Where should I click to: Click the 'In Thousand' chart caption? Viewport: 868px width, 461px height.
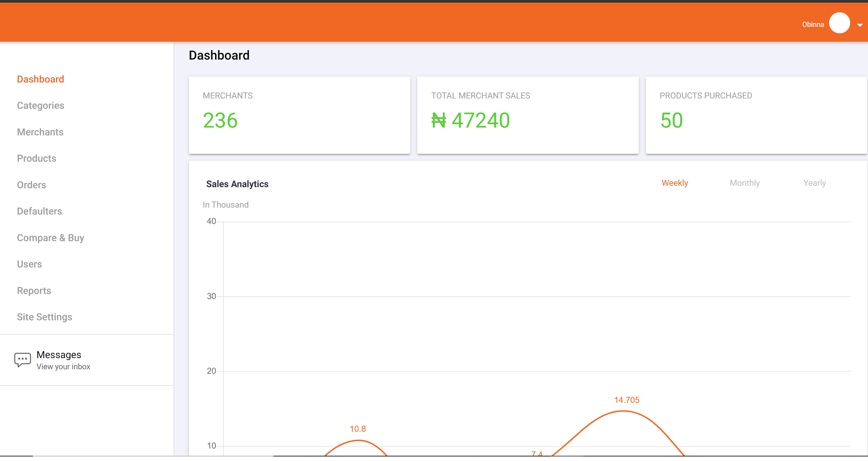pos(226,205)
